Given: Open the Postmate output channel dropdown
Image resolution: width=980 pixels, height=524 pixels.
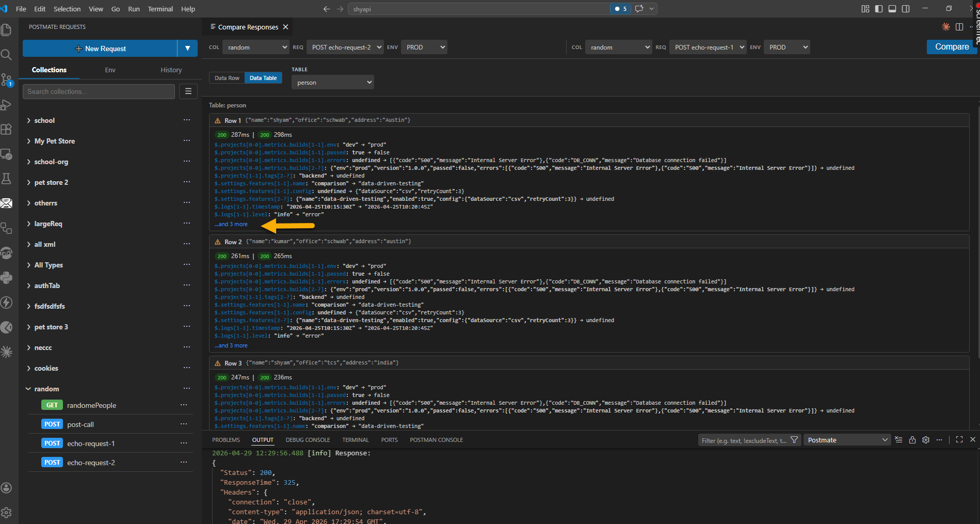Looking at the screenshot, I should [848, 440].
